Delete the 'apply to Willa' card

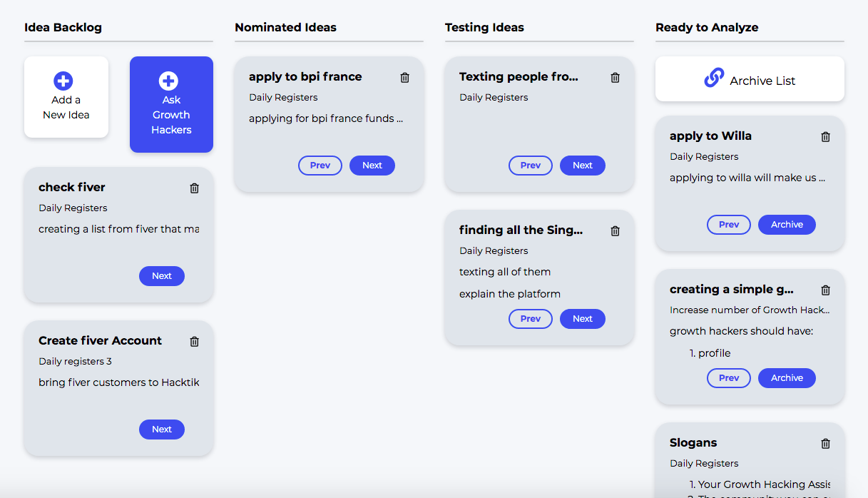826,137
